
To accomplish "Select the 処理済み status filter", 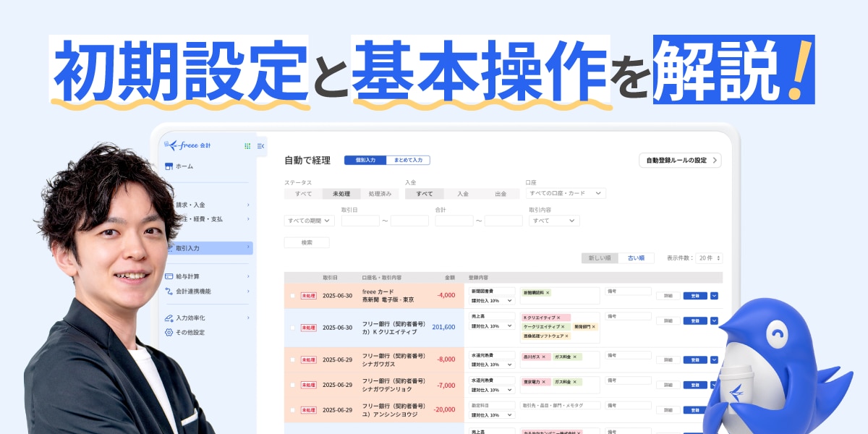I will coord(380,194).
